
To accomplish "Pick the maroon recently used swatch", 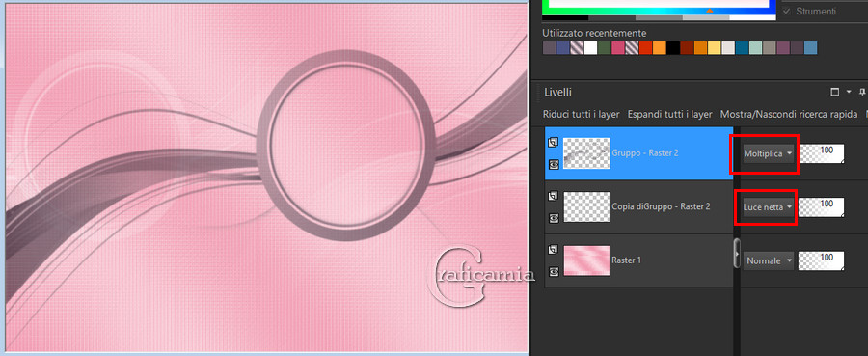I will [x=687, y=48].
